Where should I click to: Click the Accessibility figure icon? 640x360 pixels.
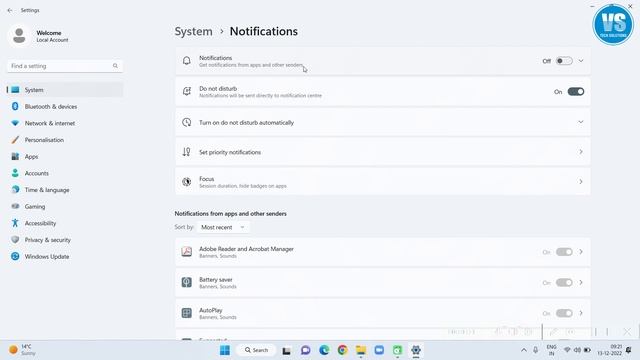15,223
